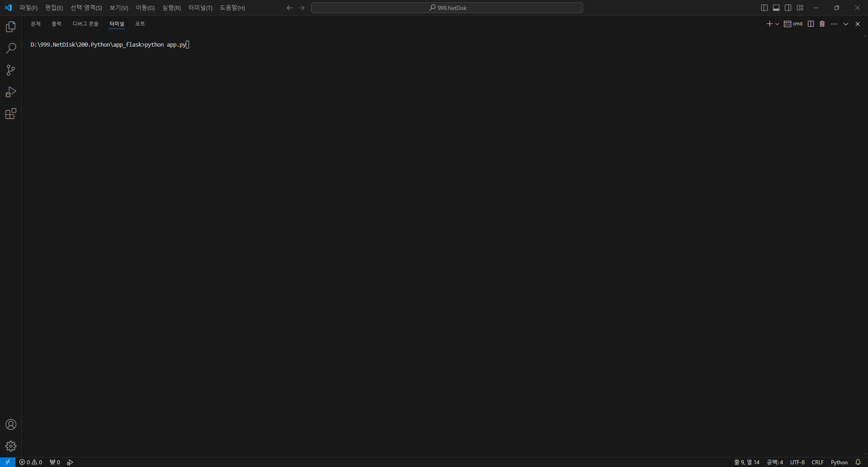
Task: Open forwarded ports indicator showing 0
Action: click(55, 462)
